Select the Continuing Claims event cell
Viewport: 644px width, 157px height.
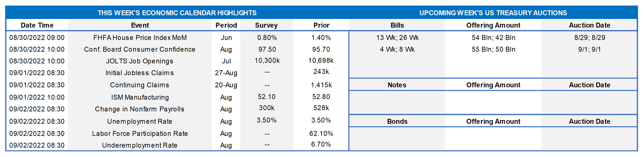pyautogui.click(x=140, y=85)
